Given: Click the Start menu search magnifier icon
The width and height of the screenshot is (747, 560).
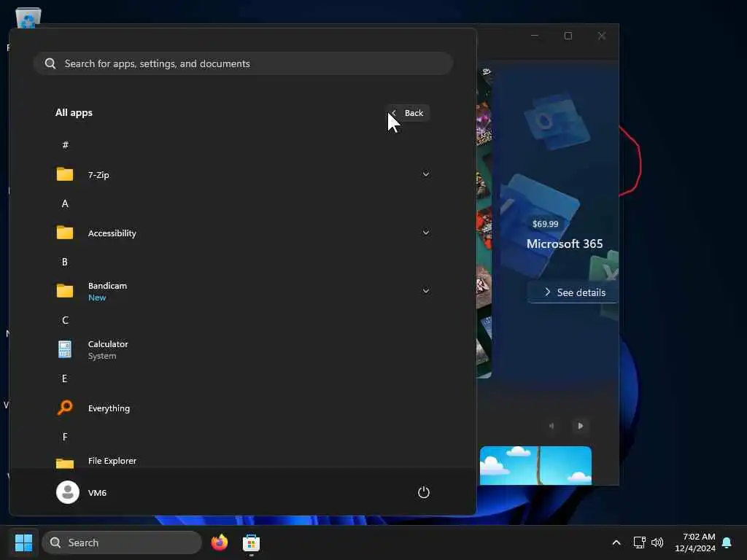Looking at the screenshot, I should 50,63.
